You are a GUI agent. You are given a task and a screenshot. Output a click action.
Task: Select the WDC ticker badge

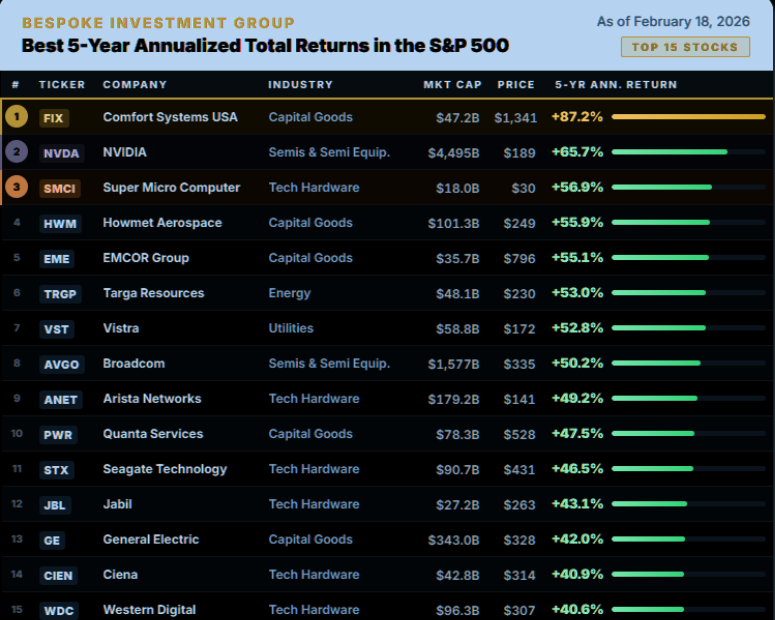59,610
